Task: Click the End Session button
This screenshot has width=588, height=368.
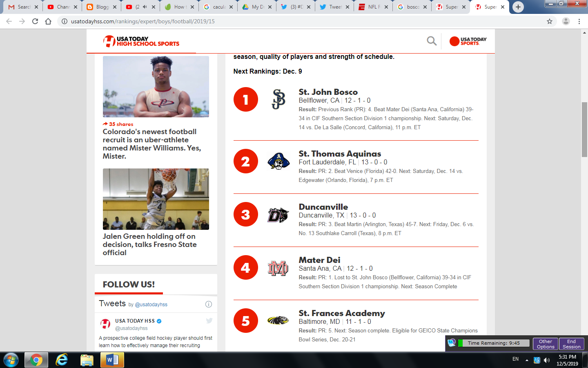Action: tap(571, 344)
